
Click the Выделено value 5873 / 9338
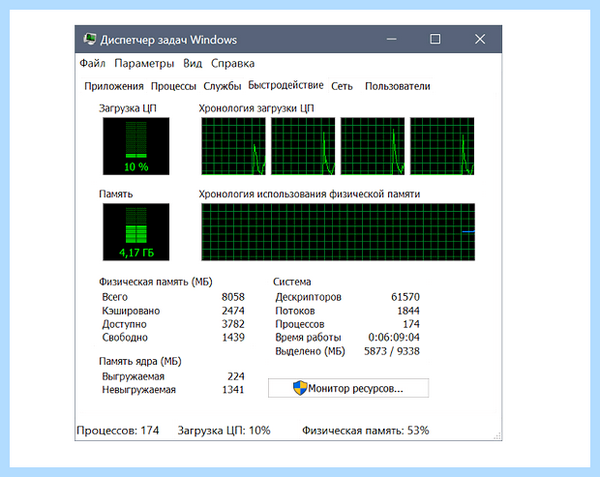tap(392, 351)
